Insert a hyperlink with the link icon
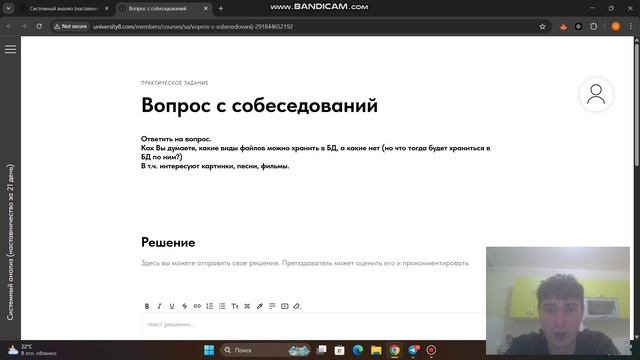This screenshot has width=640, height=360. 197,306
